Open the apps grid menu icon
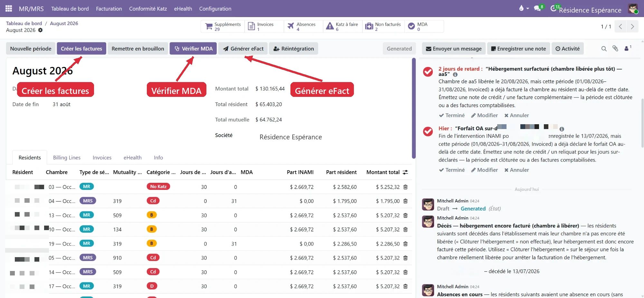Image resolution: width=644 pixels, height=298 pixels. 9,9
